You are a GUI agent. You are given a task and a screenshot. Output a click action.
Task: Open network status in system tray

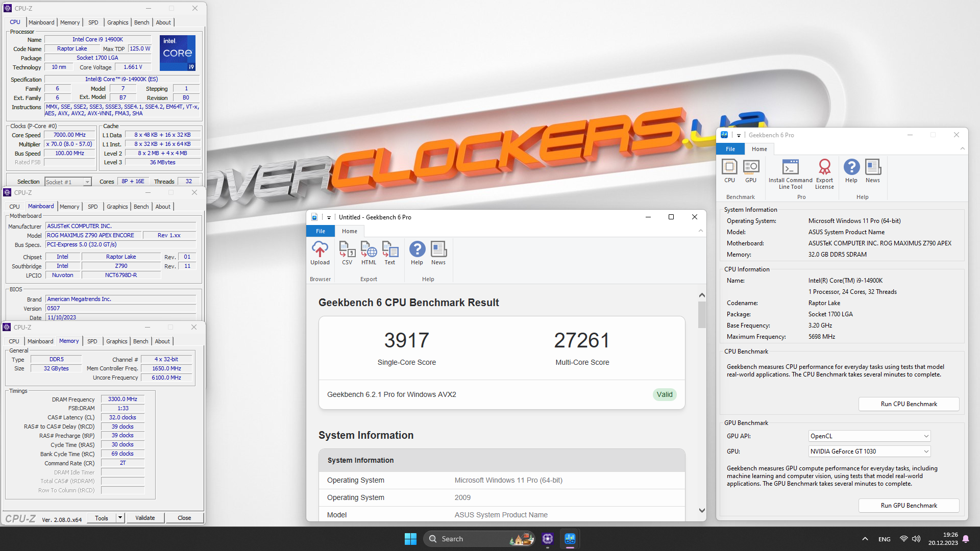tap(904, 539)
